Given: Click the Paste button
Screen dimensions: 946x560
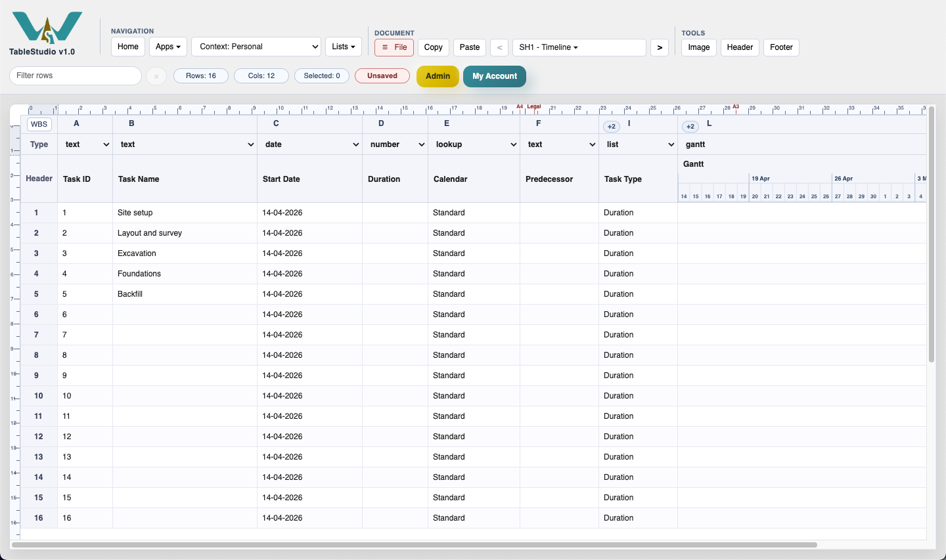Looking at the screenshot, I should [470, 47].
